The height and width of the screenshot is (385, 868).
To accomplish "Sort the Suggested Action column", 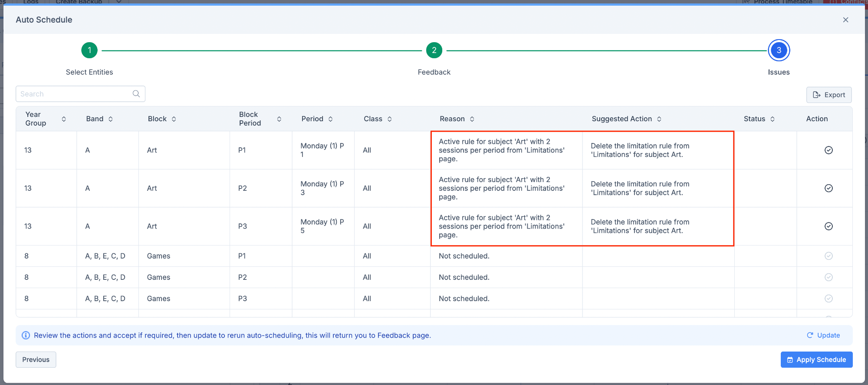I will (659, 119).
